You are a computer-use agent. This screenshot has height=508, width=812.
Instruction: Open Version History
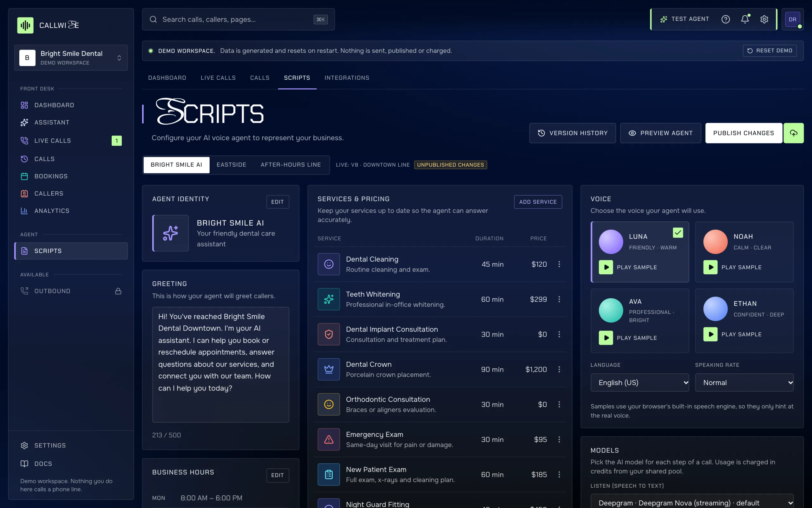[573, 133]
